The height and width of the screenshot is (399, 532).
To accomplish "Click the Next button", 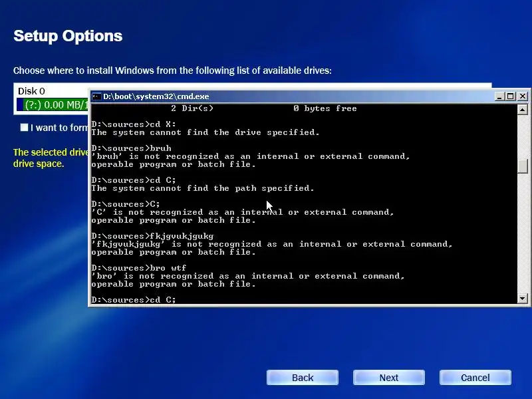I will [x=389, y=378].
